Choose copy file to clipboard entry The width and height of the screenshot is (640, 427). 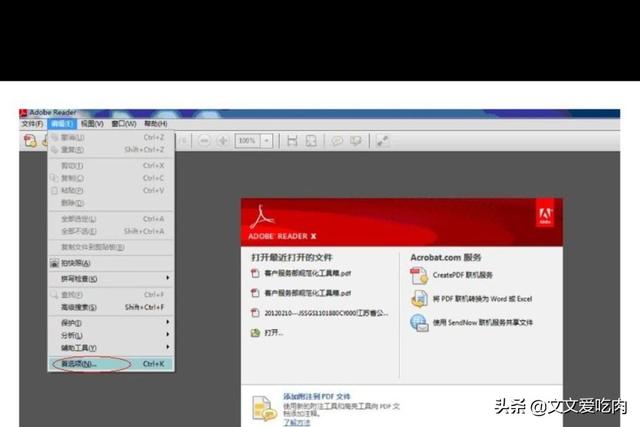point(111,247)
